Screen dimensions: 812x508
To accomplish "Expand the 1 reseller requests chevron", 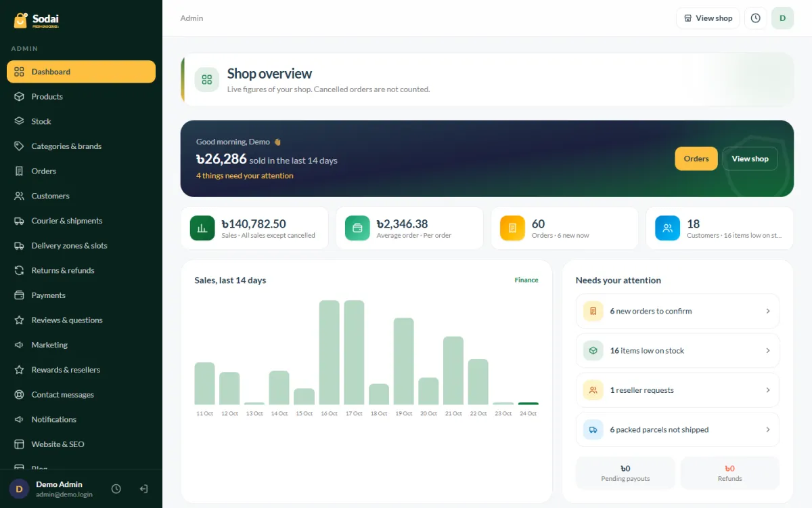I will pos(768,390).
